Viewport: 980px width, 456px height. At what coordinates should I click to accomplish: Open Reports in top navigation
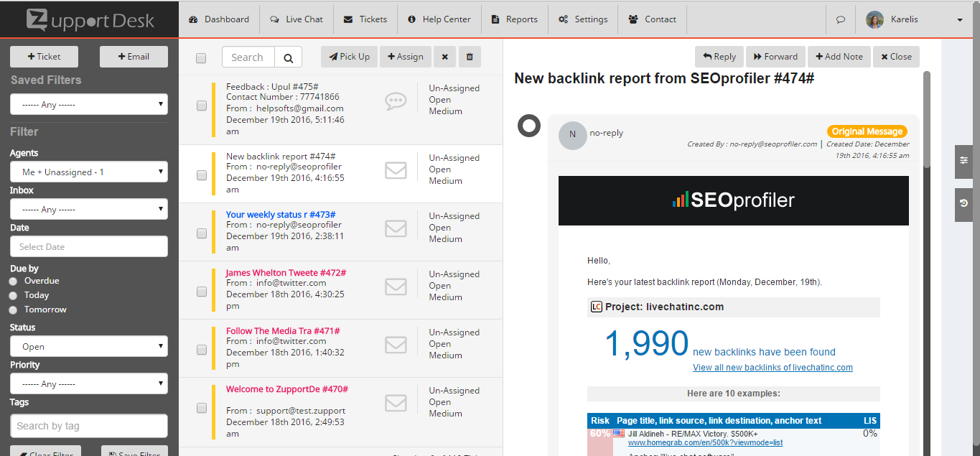[x=515, y=19]
